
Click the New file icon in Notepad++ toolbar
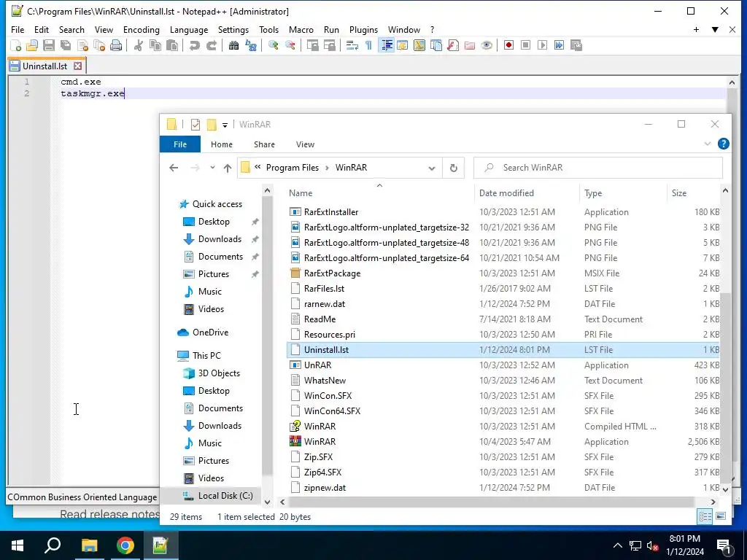tap(16, 45)
